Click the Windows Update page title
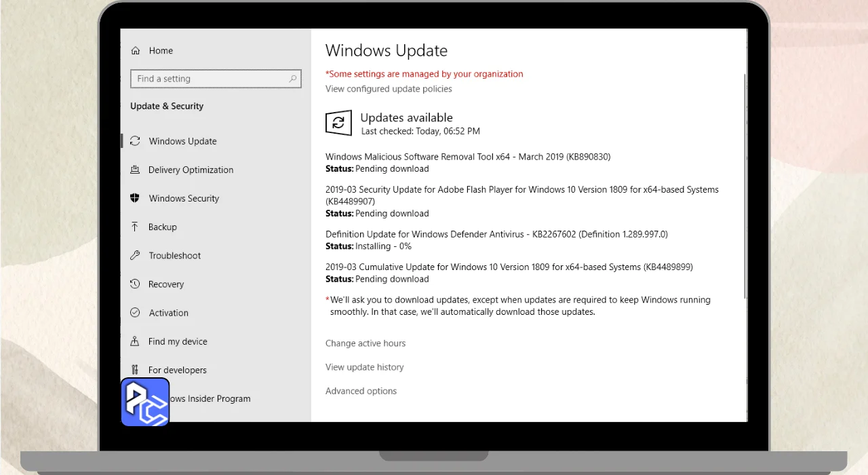The image size is (868, 475). coord(387,50)
